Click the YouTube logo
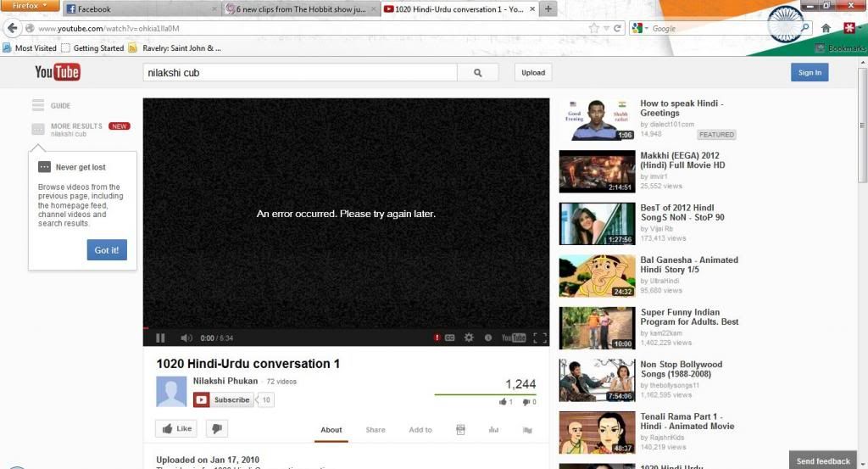The image size is (868, 469). [x=58, y=72]
